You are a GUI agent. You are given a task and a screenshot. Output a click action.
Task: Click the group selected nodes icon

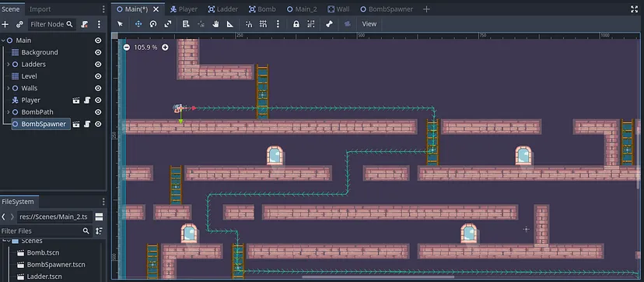311,24
